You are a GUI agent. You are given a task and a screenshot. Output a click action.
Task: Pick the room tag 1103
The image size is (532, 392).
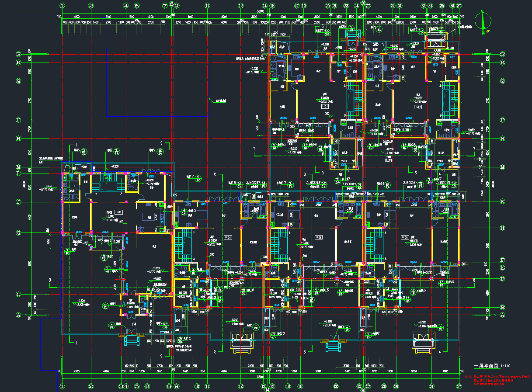[118, 212]
